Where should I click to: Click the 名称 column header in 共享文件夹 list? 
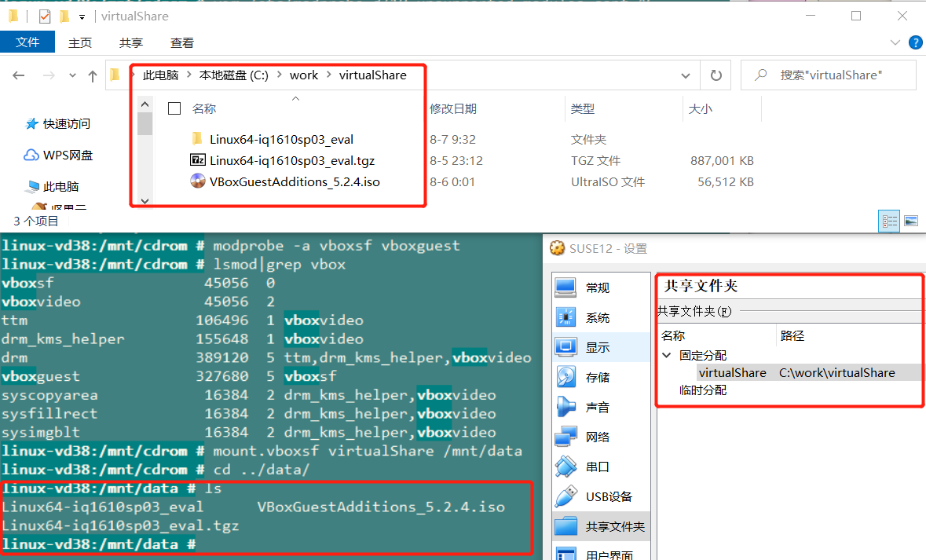click(672, 335)
